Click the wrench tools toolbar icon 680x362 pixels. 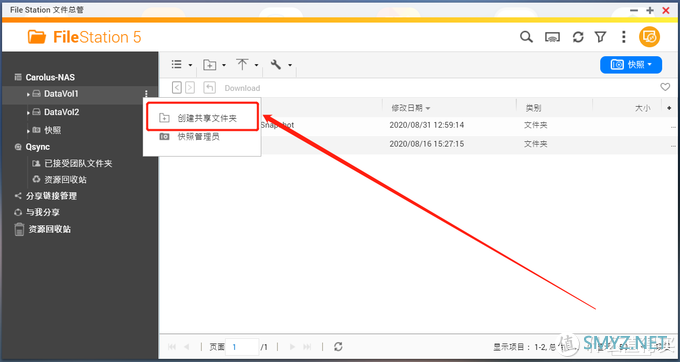276,65
